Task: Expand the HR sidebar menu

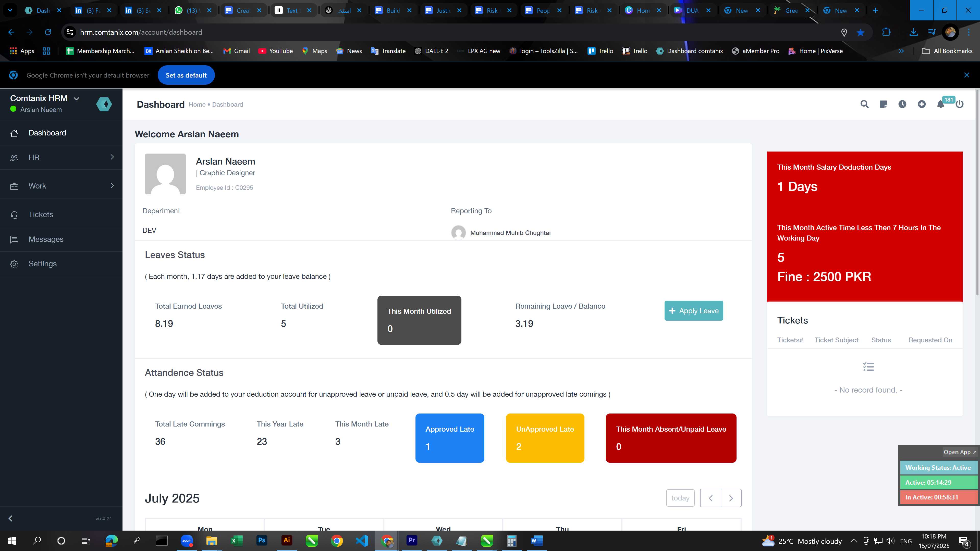Action: coord(61,157)
